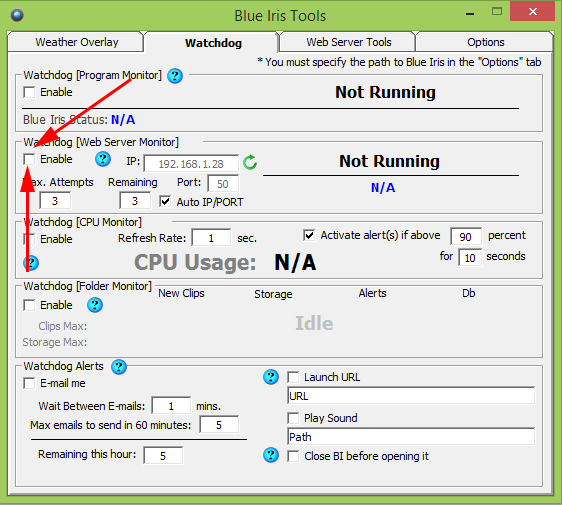Click the alert percent threshold field
This screenshot has width=562, height=505.
(x=466, y=237)
